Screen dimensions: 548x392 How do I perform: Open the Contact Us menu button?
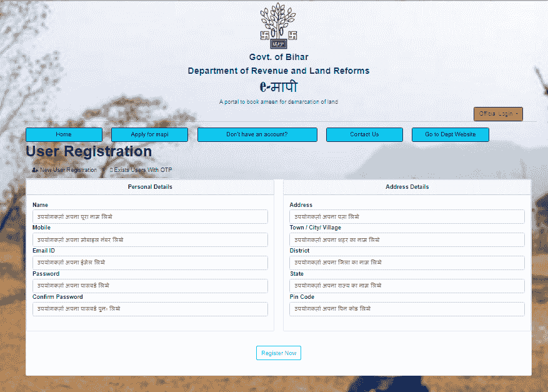click(x=364, y=134)
